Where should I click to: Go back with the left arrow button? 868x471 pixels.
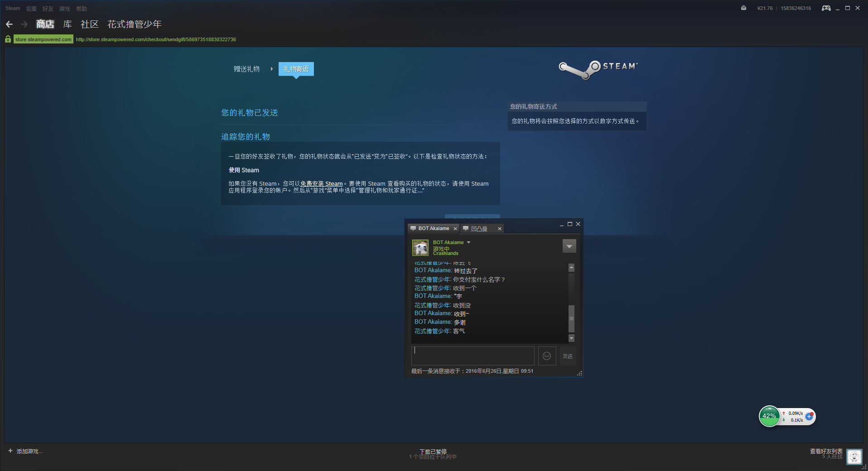tap(9, 24)
